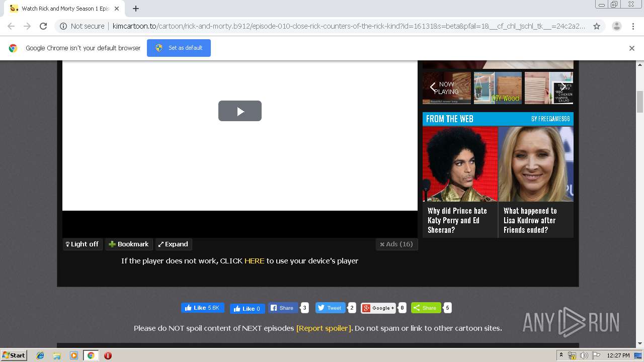Viewport: 644px width, 362px height.
Task: Go forward in browser history
Action: click(27, 26)
